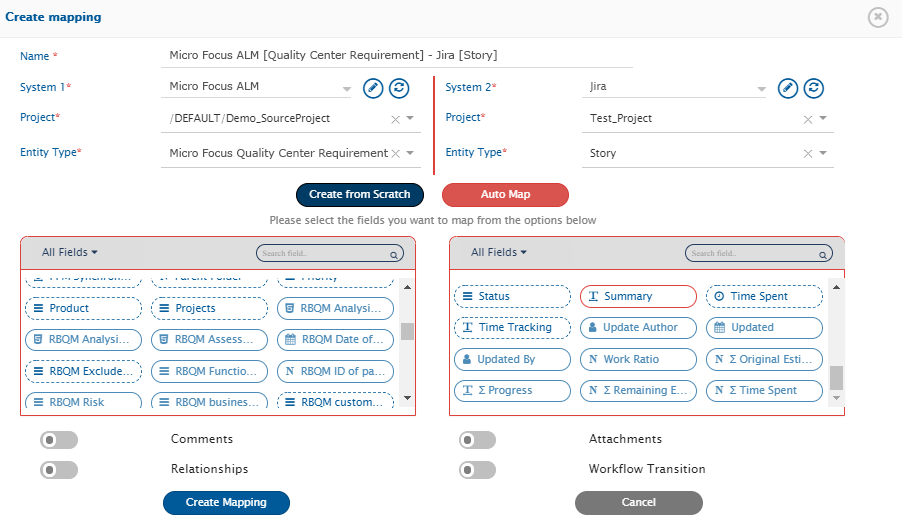Image resolution: width=902 pixels, height=531 pixels.
Task: Click the Auto Map button
Action: click(505, 195)
